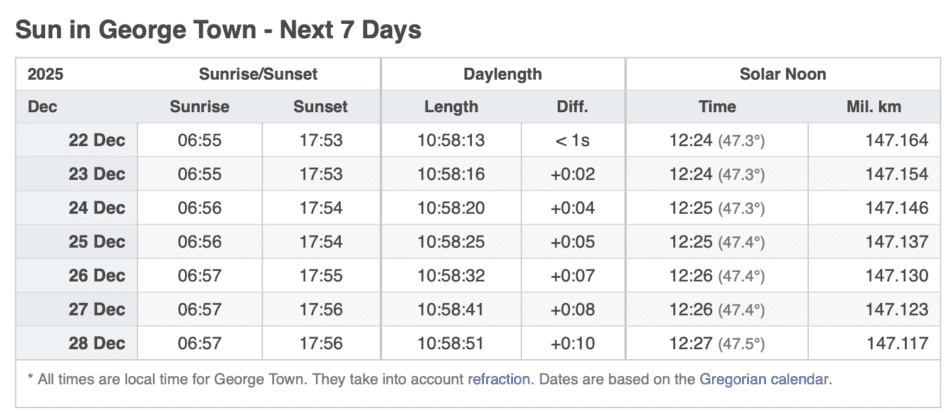Click the Daylength group header
Image resolution: width=950 pixels, height=415 pixels.
point(502,74)
